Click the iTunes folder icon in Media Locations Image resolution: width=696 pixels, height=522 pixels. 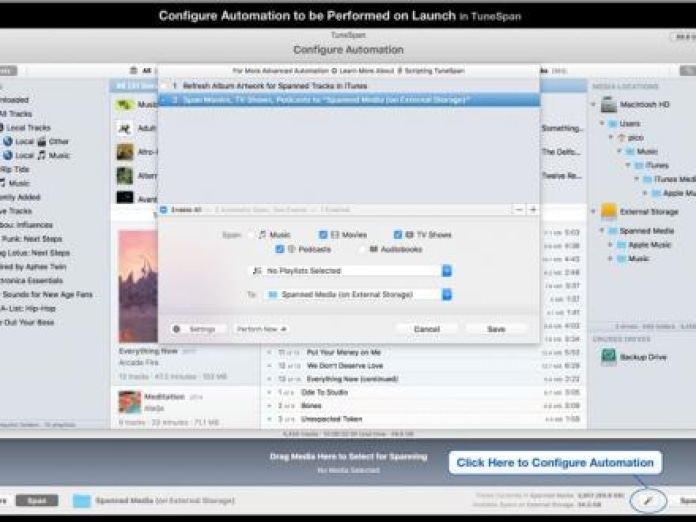click(x=639, y=166)
